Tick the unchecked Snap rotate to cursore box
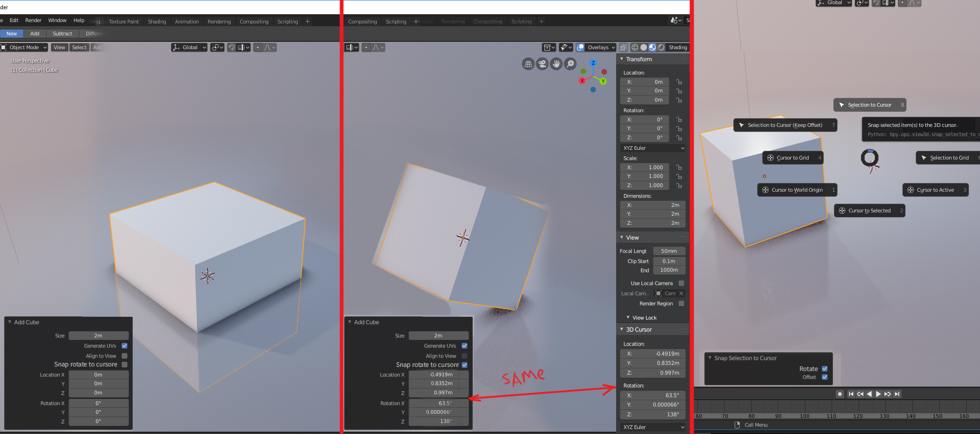Screen dimensions: 980x434 125,365
